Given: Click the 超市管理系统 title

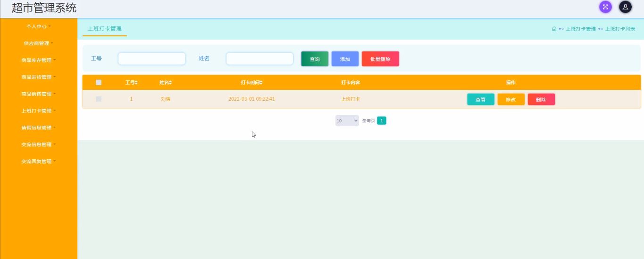Looking at the screenshot, I should (x=44, y=8).
